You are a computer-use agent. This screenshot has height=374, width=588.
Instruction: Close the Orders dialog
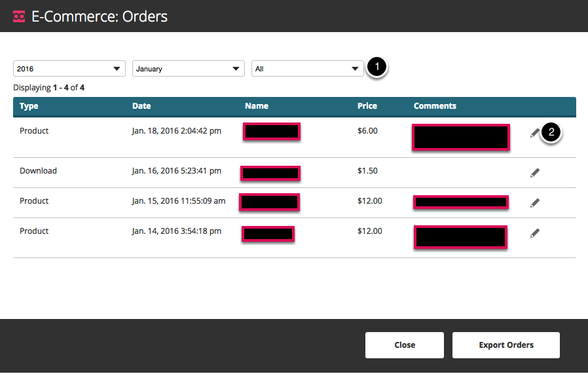[x=405, y=345]
